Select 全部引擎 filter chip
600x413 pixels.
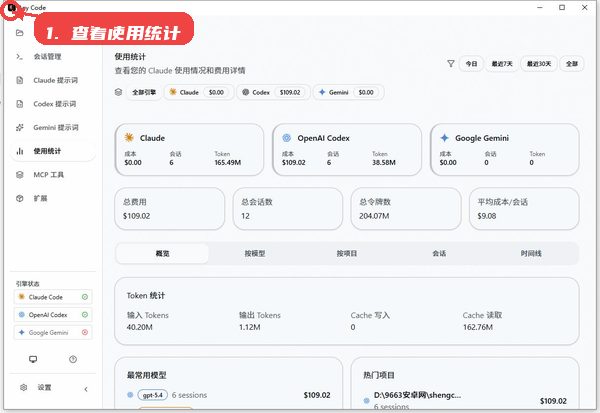click(x=144, y=92)
